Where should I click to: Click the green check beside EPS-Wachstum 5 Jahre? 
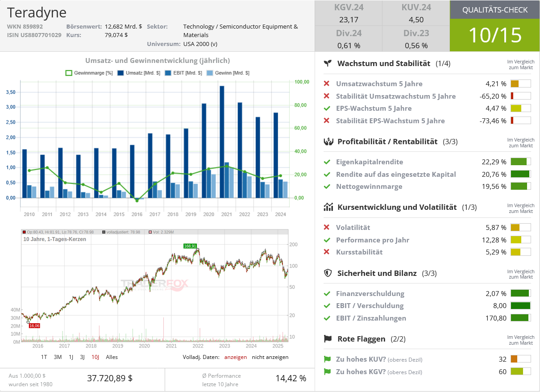coord(327,108)
